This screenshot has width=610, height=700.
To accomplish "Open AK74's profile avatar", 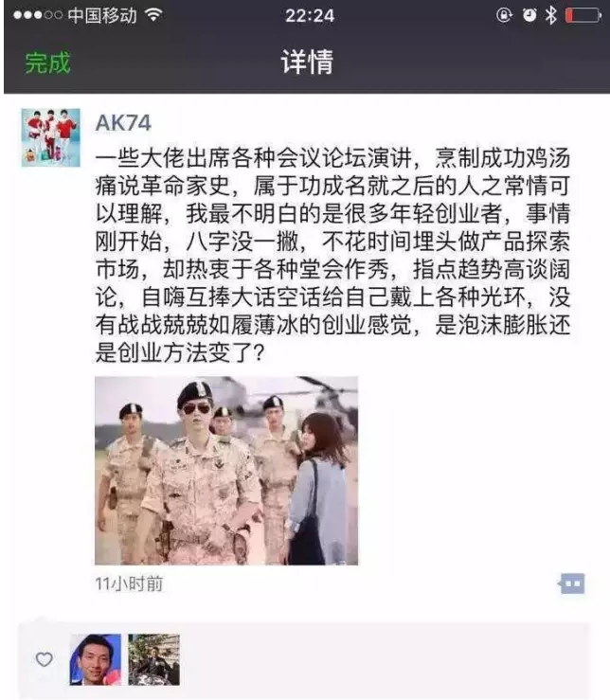I will point(51,137).
